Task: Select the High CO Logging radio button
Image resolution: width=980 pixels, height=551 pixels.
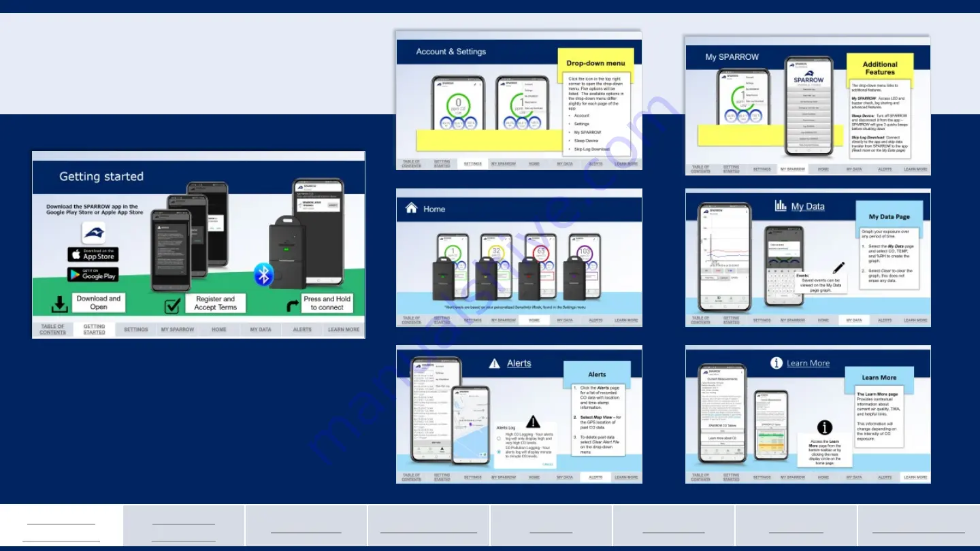Action: [499, 439]
